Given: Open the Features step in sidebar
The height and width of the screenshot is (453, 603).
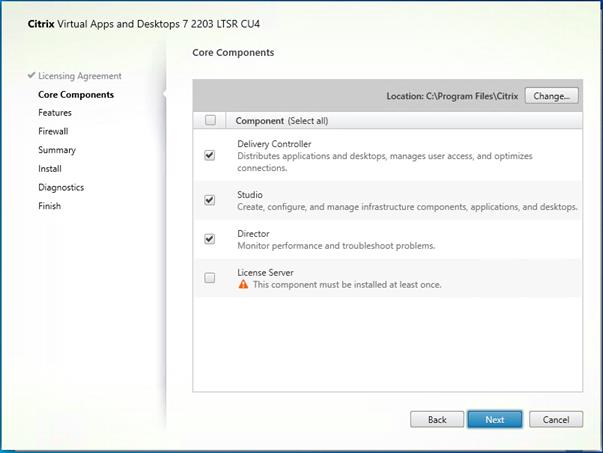Looking at the screenshot, I should [x=55, y=113].
